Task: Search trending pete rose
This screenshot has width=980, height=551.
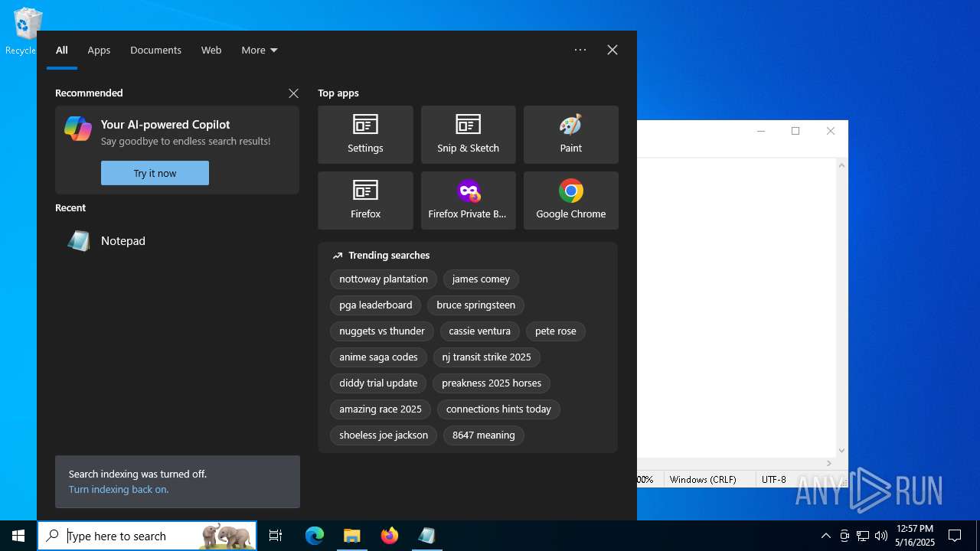Action: [556, 331]
